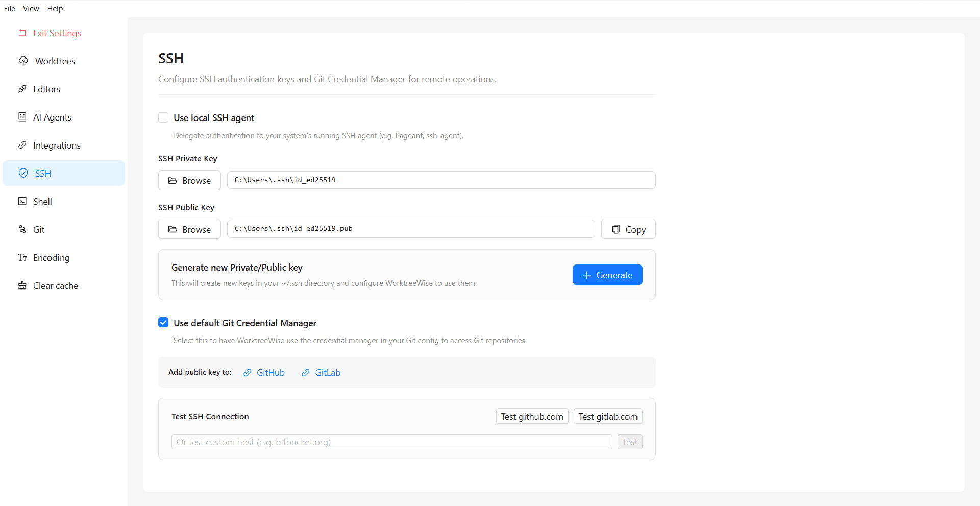
Task: Click the 'Use default Git Credential Manager' label
Action: tap(245, 323)
